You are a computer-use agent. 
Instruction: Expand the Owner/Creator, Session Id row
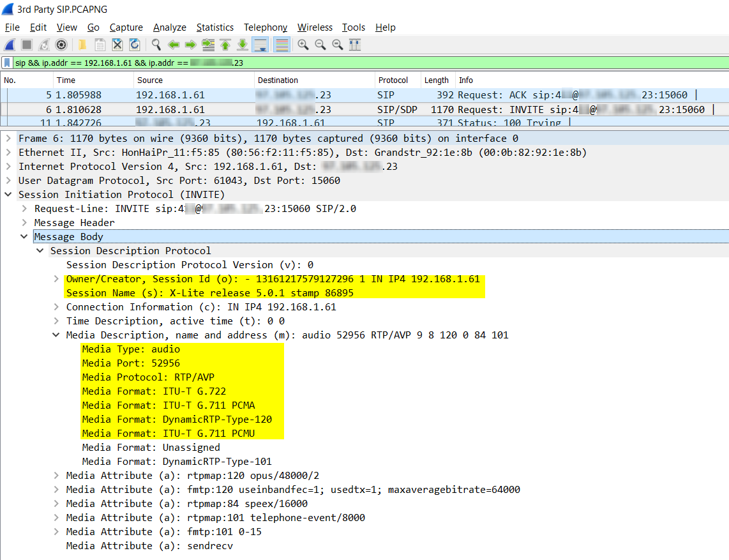click(x=56, y=279)
